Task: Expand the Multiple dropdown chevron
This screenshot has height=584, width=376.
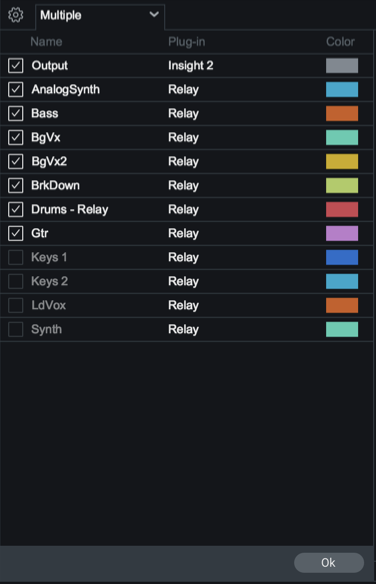Action: click(154, 15)
